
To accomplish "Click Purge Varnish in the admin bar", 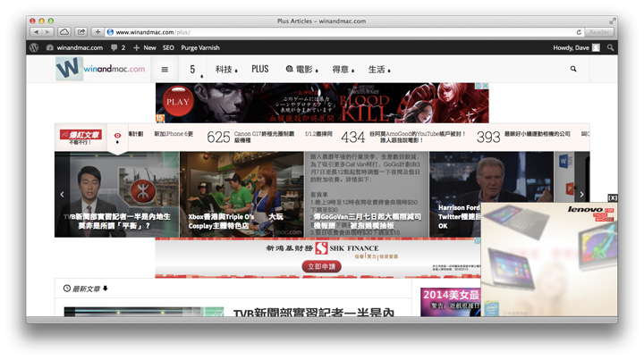I will [199, 47].
